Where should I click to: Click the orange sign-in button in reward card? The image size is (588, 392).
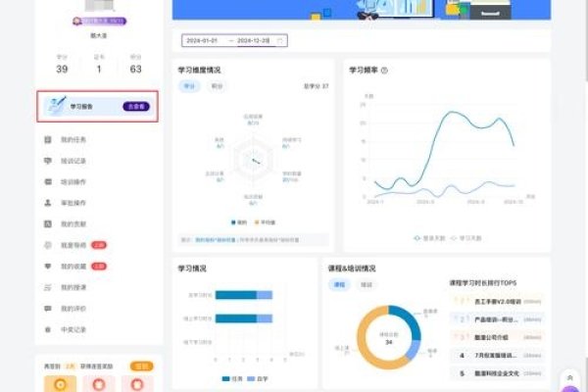click(x=141, y=367)
